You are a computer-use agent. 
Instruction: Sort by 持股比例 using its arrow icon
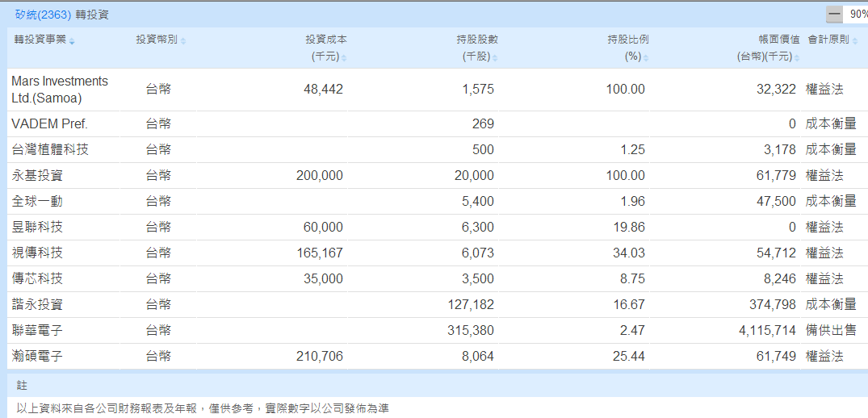tap(646, 58)
